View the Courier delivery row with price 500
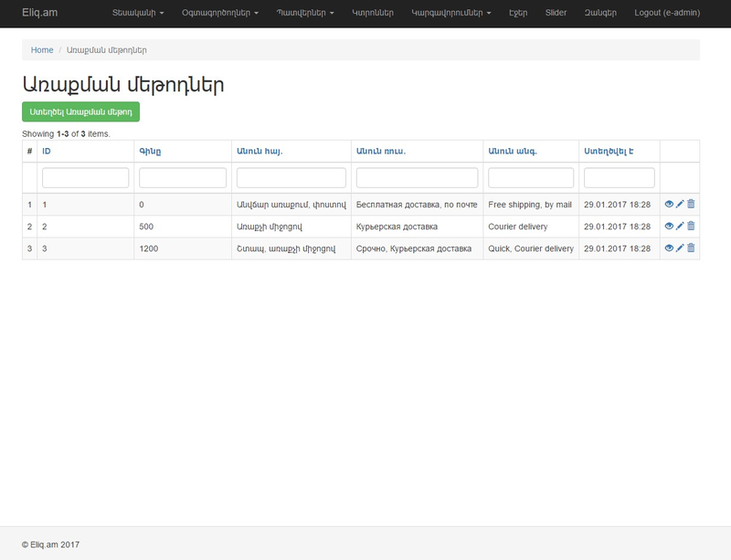The width and height of the screenshot is (731, 560). [669, 226]
